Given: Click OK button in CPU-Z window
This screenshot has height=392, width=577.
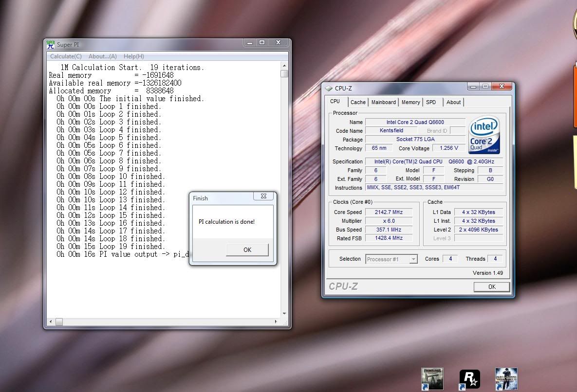Looking at the screenshot, I should (492, 287).
